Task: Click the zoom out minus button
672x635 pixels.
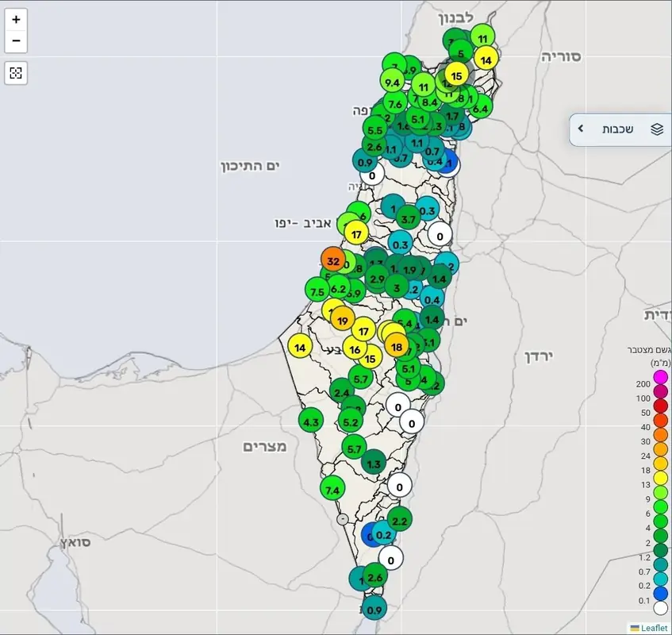Action: coord(16,41)
